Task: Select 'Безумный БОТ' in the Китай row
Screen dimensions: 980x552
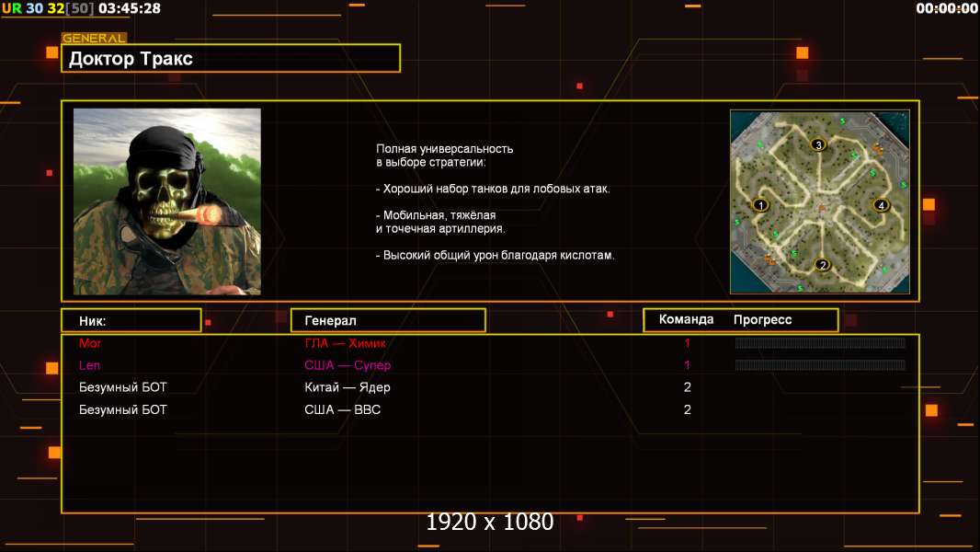Action: click(x=122, y=387)
